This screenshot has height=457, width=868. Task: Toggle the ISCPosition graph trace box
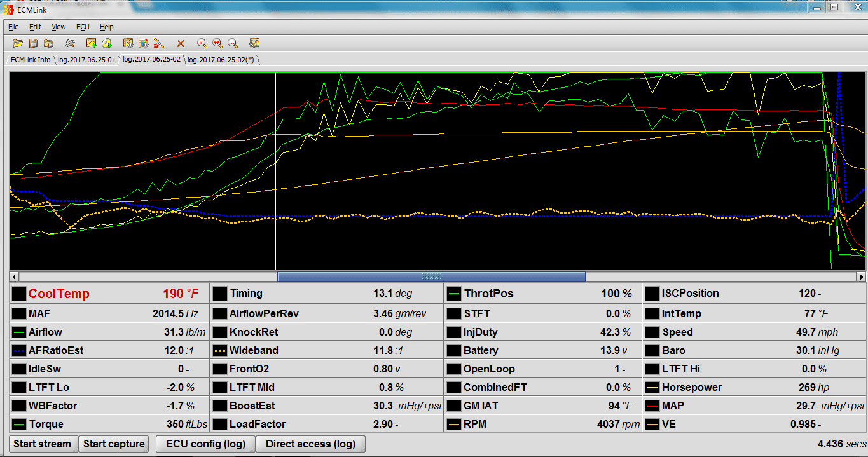point(652,294)
